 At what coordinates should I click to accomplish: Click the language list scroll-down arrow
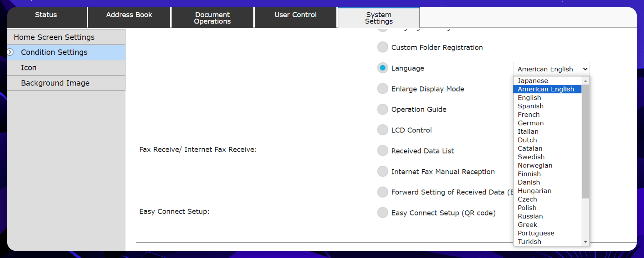coord(585,242)
